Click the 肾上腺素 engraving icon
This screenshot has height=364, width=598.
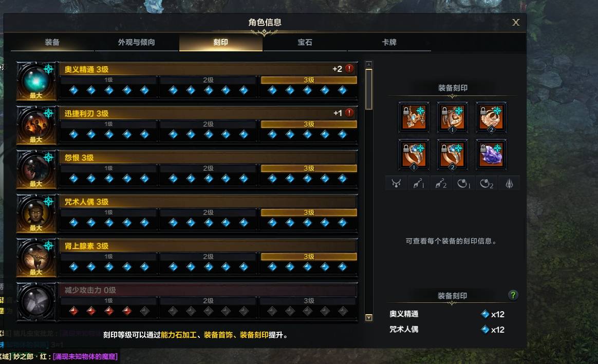tap(36, 258)
